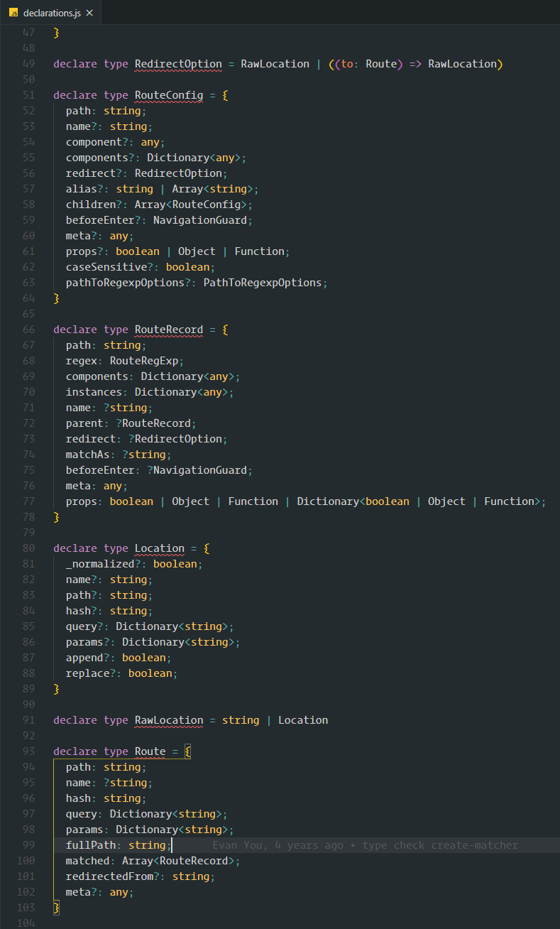Click line number 51 in the gutter
This screenshot has width=560, height=929.
(28, 95)
